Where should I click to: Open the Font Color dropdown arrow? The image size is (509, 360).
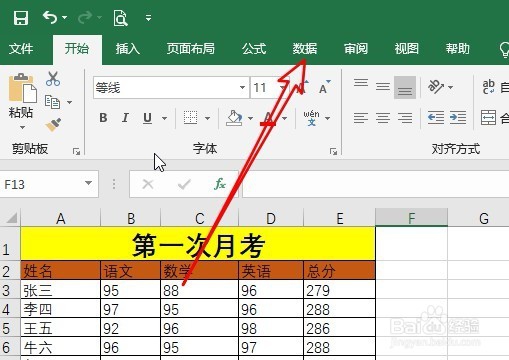(x=284, y=118)
